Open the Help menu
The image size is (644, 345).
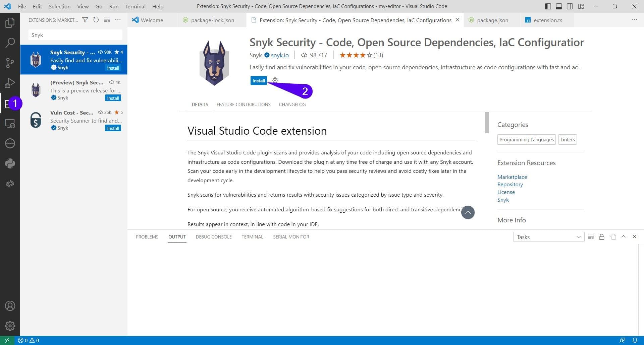coord(158,6)
